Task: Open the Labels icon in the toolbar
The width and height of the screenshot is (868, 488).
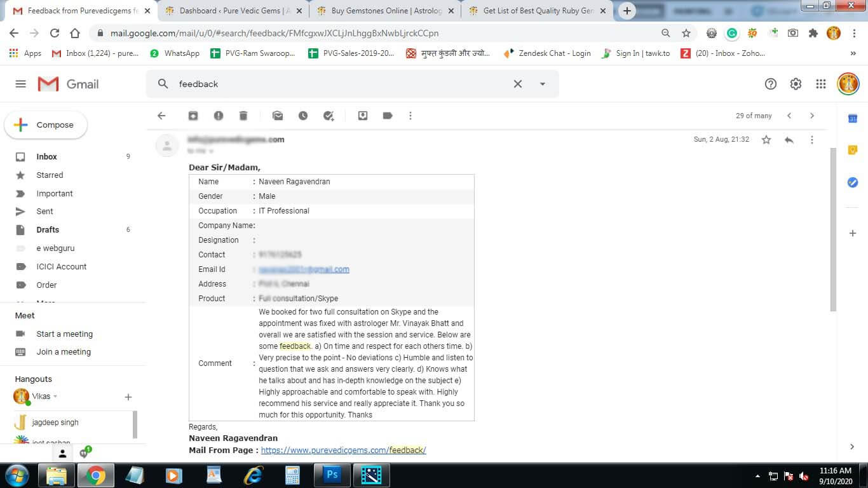Action: click(x=388, y=116)
